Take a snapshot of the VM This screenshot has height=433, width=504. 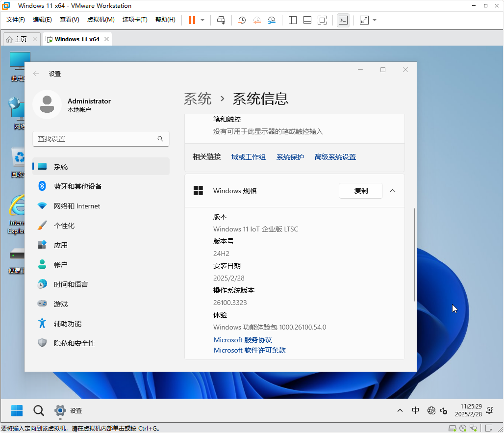tap(242, 20)
